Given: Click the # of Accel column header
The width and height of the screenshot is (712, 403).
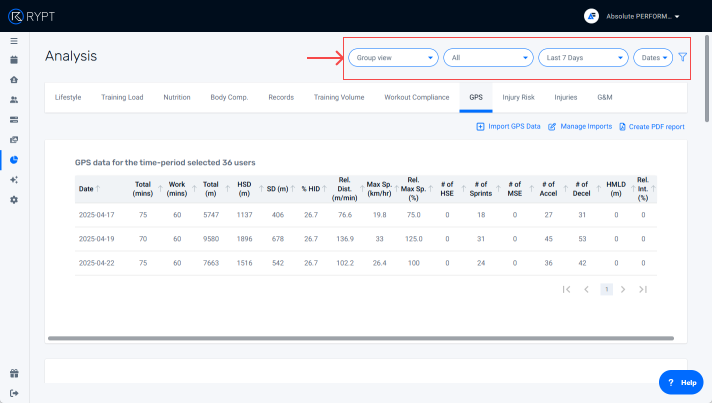Looking at the screenshot, I should [x=548, y=189].
